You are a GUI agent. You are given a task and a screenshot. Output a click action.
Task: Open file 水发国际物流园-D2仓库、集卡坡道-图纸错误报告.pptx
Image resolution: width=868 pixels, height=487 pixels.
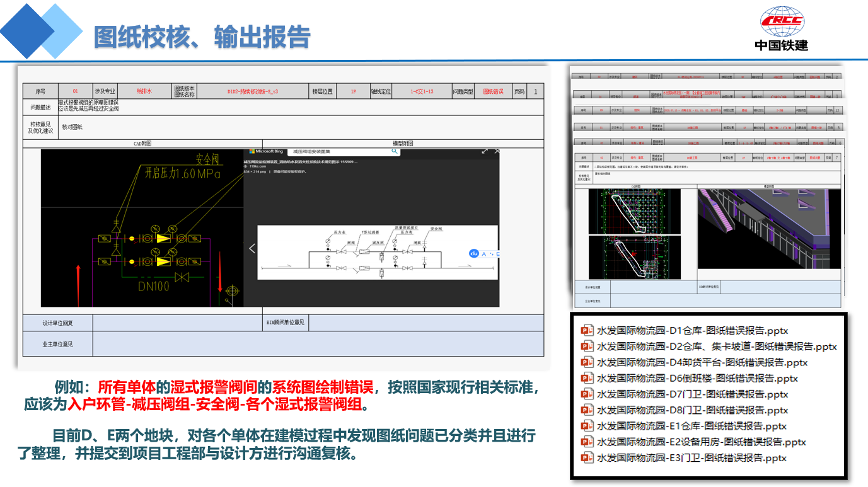point(717,346)
